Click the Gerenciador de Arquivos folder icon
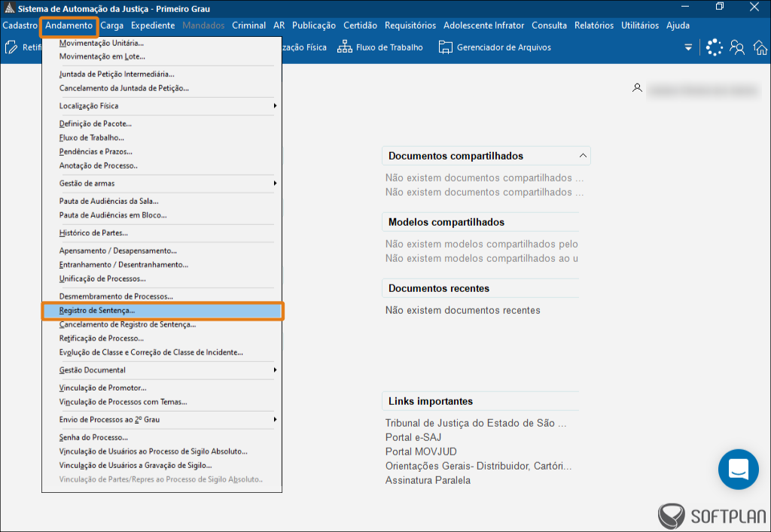Viewport: 771px width, 532px height. [446, 47]
